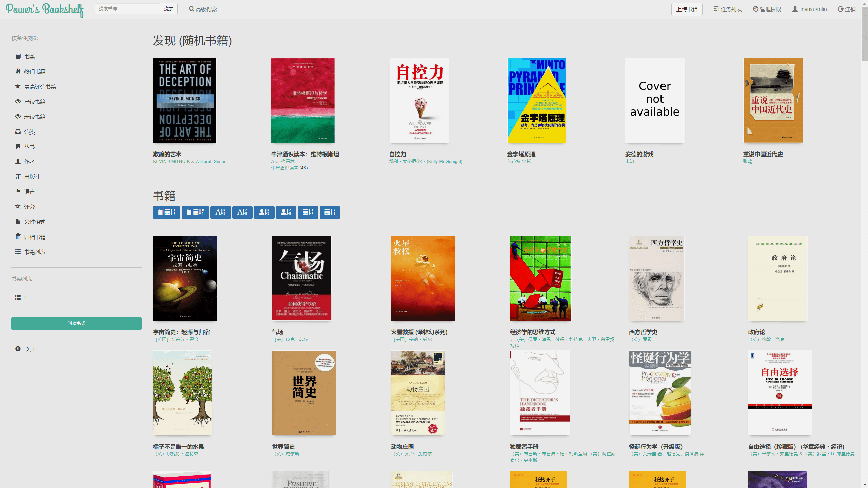Sort by publishing date descending
The height and width of the screenshot is (488, 868).
[330, 212]
